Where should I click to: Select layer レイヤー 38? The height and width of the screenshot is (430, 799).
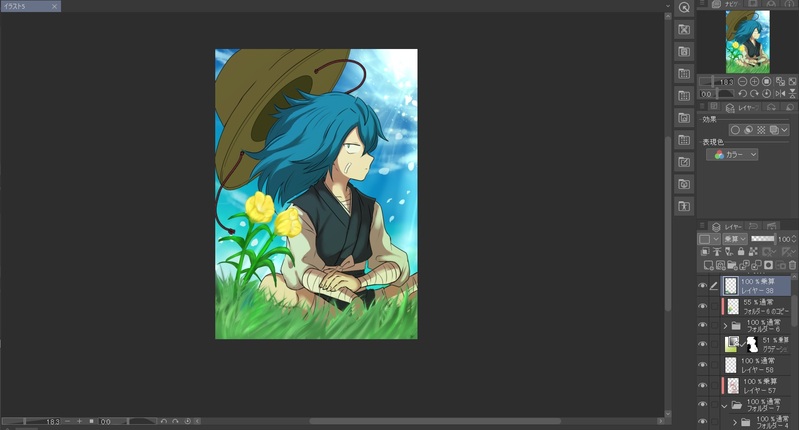[756, 286]
